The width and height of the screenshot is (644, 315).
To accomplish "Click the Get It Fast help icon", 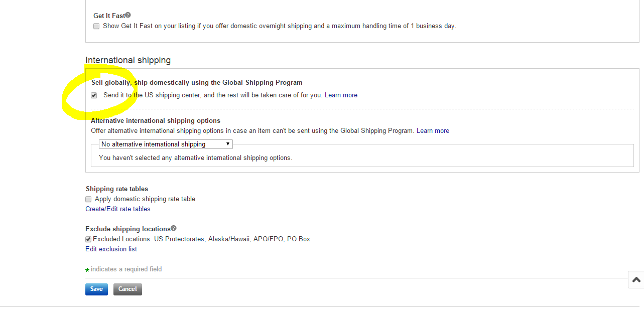I will [x=128, y=15].
